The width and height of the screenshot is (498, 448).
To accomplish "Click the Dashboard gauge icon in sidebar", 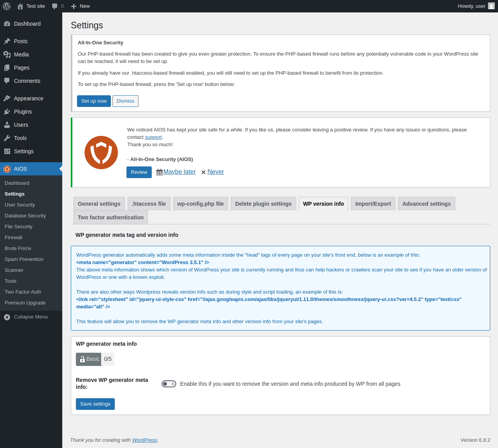I will pyautogui.click(x=7, y=24).
